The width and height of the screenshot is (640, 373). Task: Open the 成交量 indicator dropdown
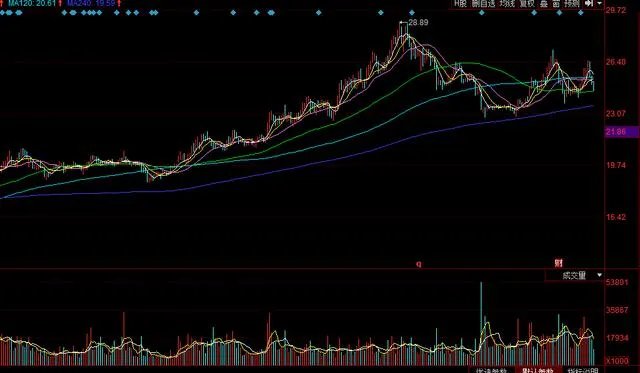tap(575, 276)
